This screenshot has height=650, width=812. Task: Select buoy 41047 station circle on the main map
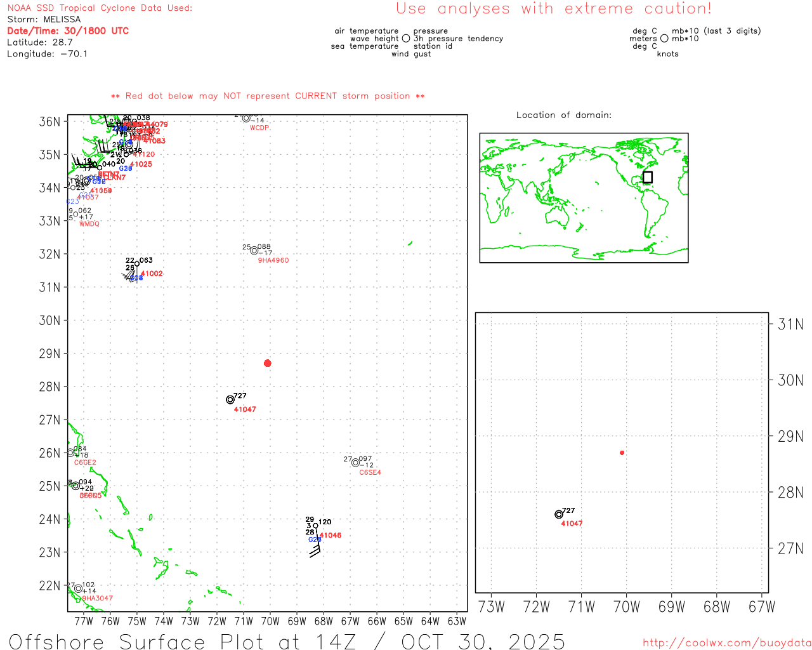click(230, 400)
